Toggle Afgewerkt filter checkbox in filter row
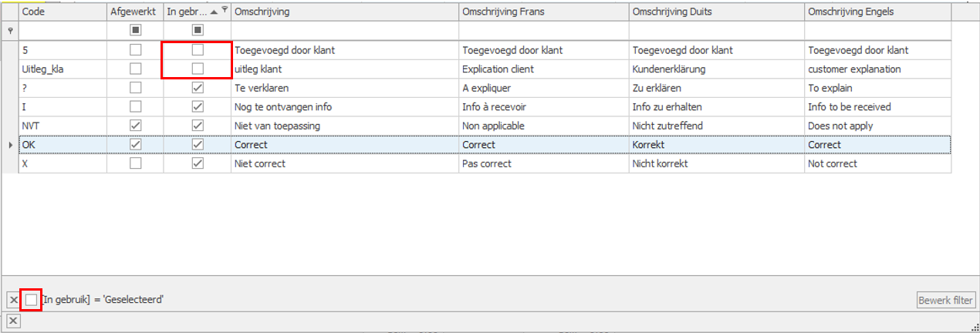 135,30
